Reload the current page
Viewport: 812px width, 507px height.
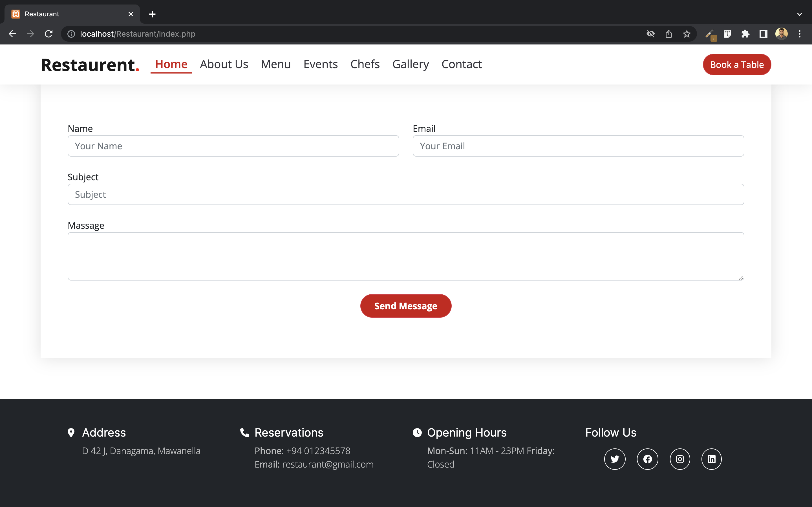click(x=48, y=34)
